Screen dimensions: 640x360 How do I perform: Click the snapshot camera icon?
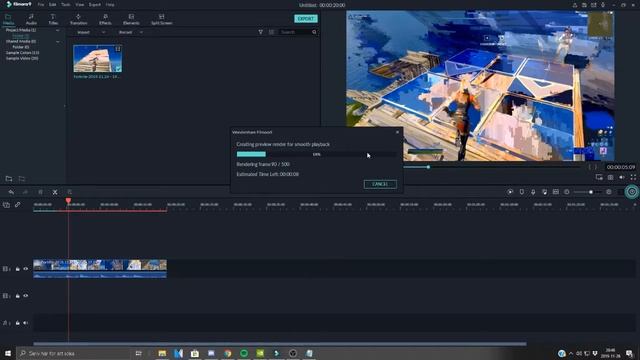[610, 177]
